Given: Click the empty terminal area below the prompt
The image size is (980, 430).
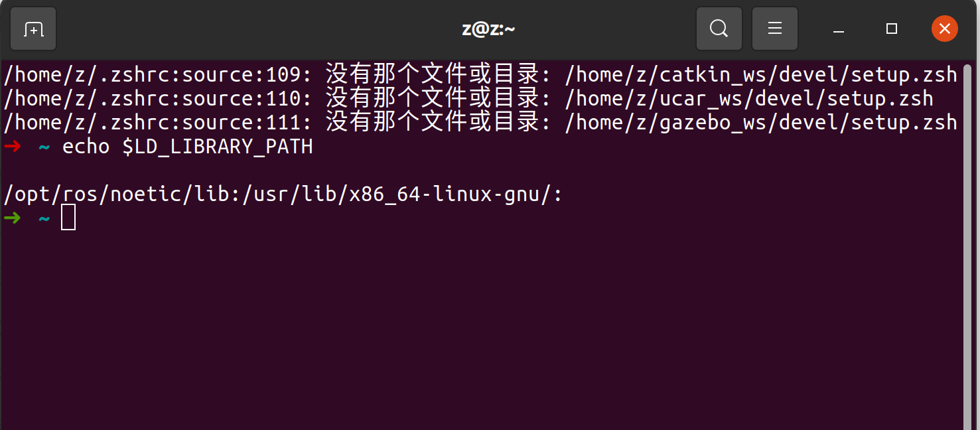Looking at the screenshot, I should coord(464,319).
